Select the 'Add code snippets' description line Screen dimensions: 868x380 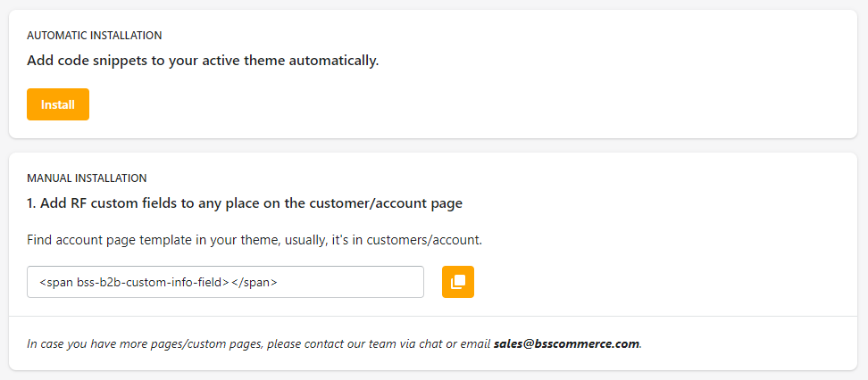coord(203,62)
